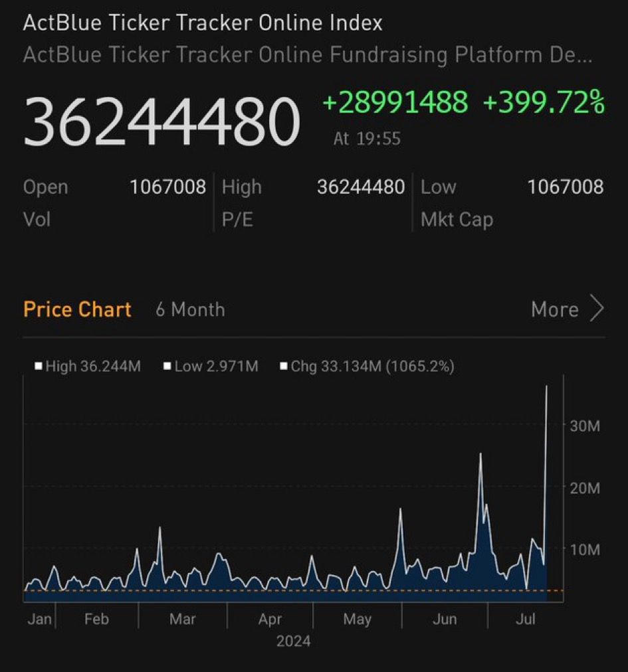Open the ActBlue Ticker Tracker Online Index title

(x=203, y=23)
